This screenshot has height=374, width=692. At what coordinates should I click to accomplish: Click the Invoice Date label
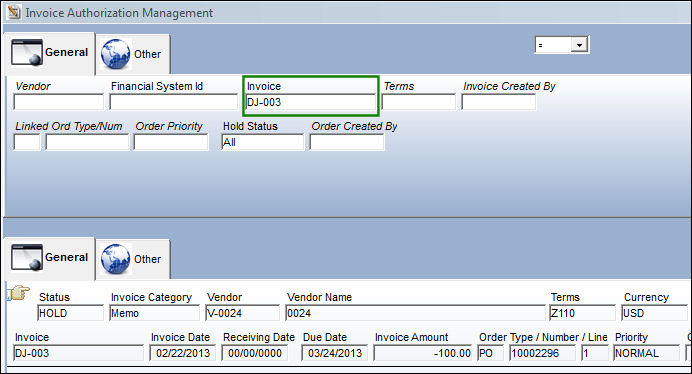[x=180, y=337]
